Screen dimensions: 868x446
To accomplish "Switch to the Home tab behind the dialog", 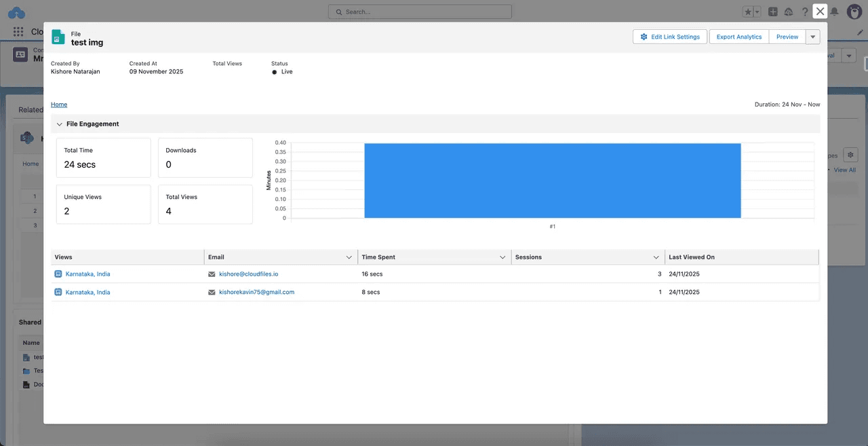I will coord(31,164).
